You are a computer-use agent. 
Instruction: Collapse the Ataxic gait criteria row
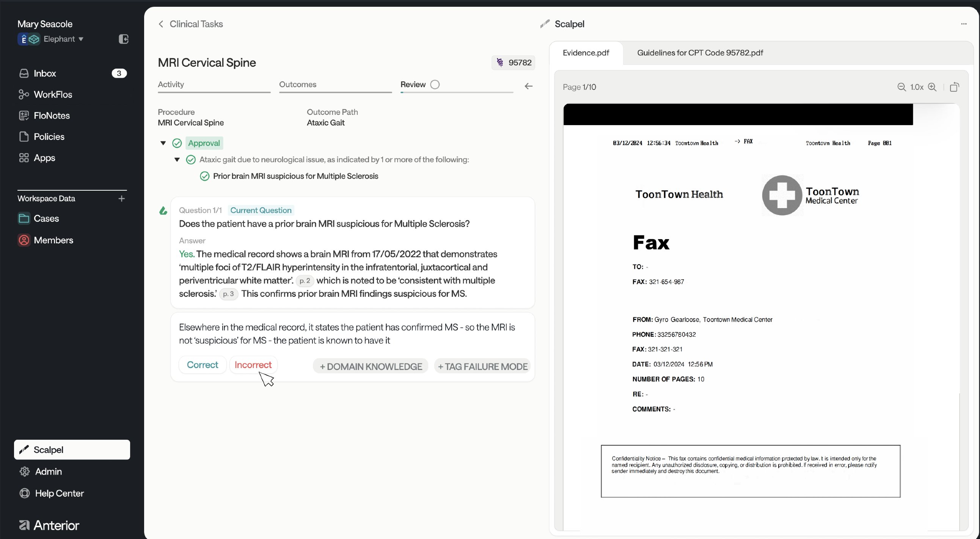click(x=177, y=160)
